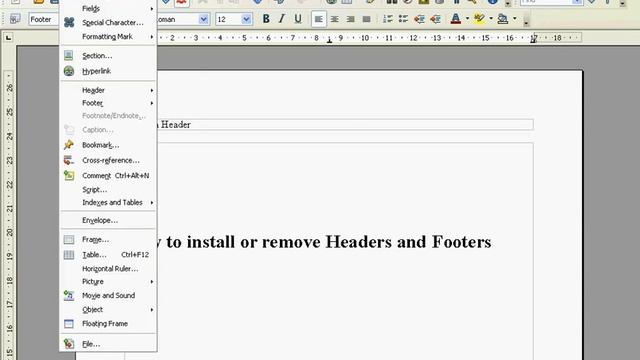
Task: Expand the Object submenu
Action: coord(108,310)
